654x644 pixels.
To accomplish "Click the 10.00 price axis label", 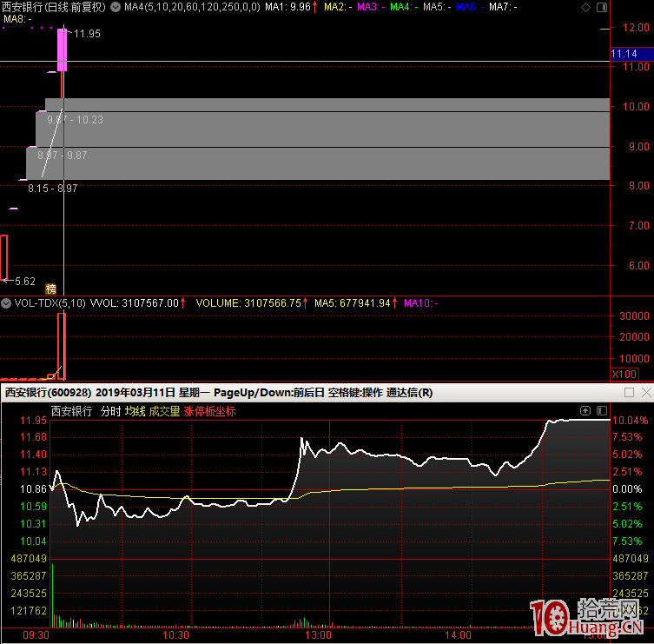I will pos(636,106).
